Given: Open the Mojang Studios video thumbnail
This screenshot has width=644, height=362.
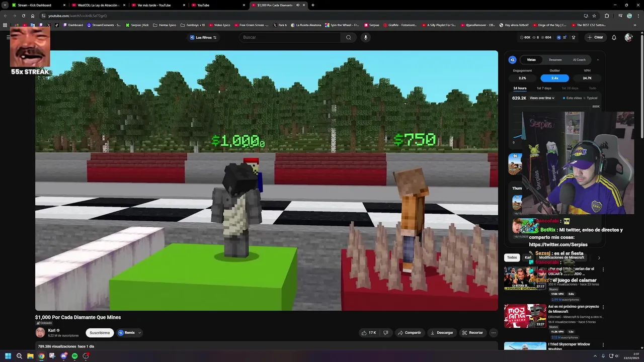Looking at the screenshot, I should tap(525, 316).
